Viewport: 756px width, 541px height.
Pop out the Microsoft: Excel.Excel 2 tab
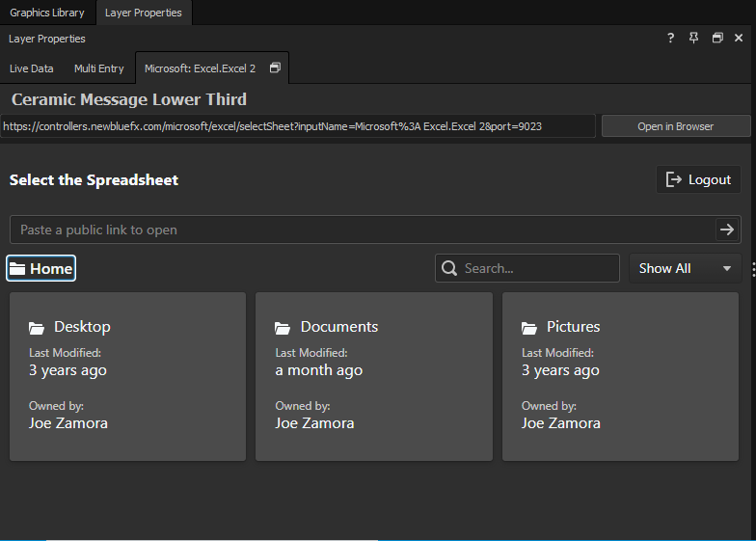275,68
